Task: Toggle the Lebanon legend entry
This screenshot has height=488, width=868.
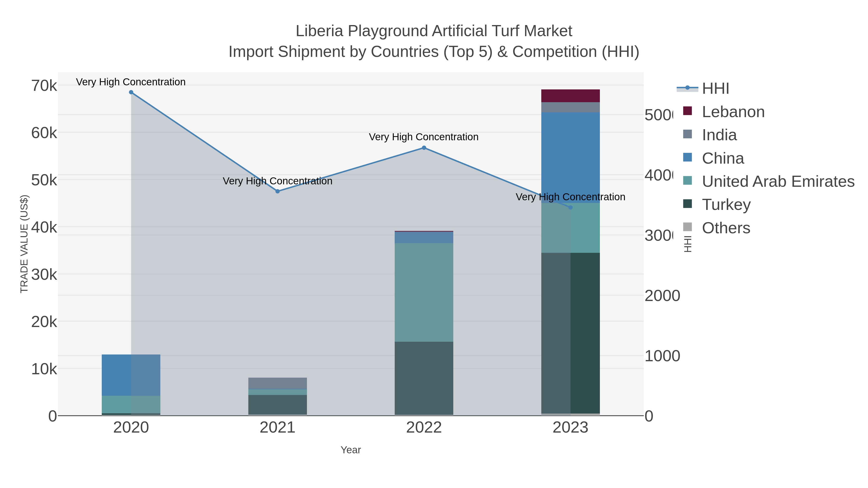Action: (723, 112)
